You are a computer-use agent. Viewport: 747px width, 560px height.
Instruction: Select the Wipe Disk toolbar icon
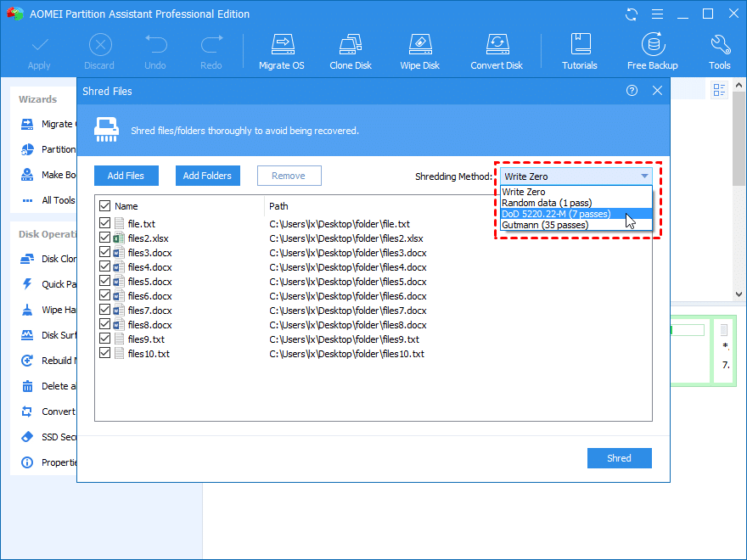[x=420, y=44]
